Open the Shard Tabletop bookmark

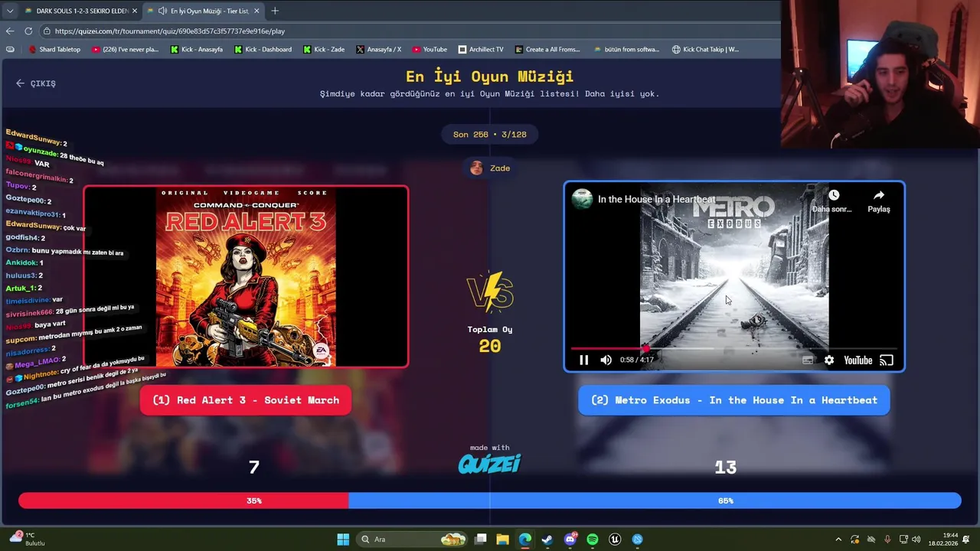(54, 50)
